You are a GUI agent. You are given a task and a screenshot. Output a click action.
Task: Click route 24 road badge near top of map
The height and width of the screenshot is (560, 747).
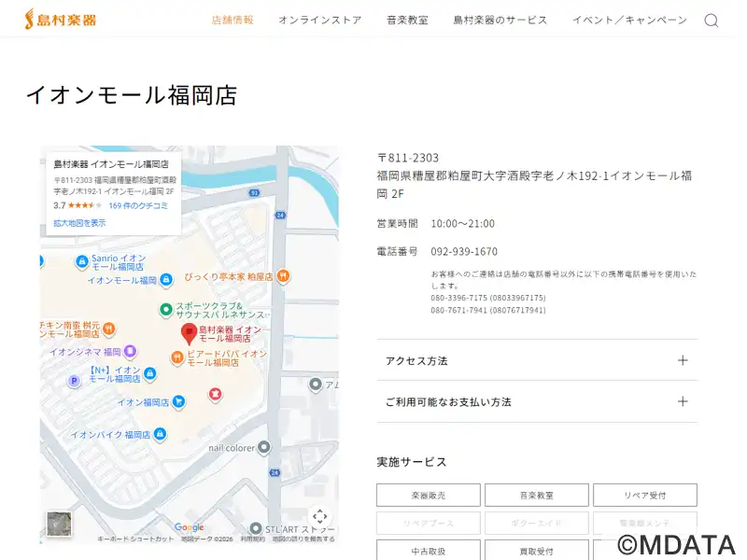(x=280, y=216)
